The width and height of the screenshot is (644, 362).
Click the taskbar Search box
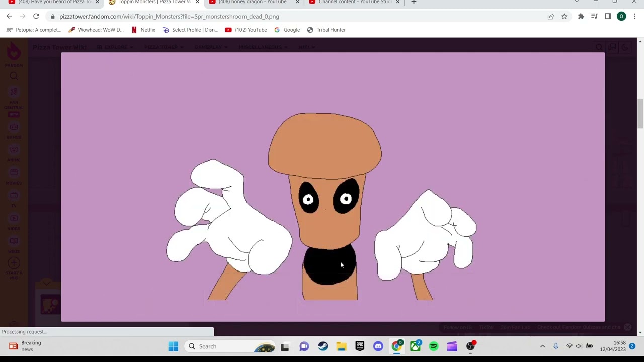click(230, 346)
